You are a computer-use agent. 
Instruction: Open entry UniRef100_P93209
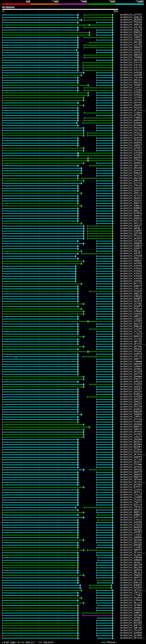pyautogui.click(x=131, y=128)
